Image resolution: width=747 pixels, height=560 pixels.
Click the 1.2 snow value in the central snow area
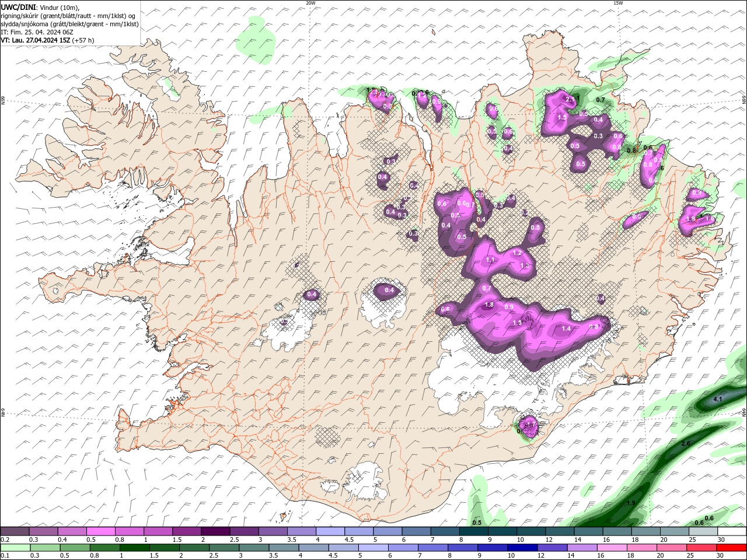[516, 253]
